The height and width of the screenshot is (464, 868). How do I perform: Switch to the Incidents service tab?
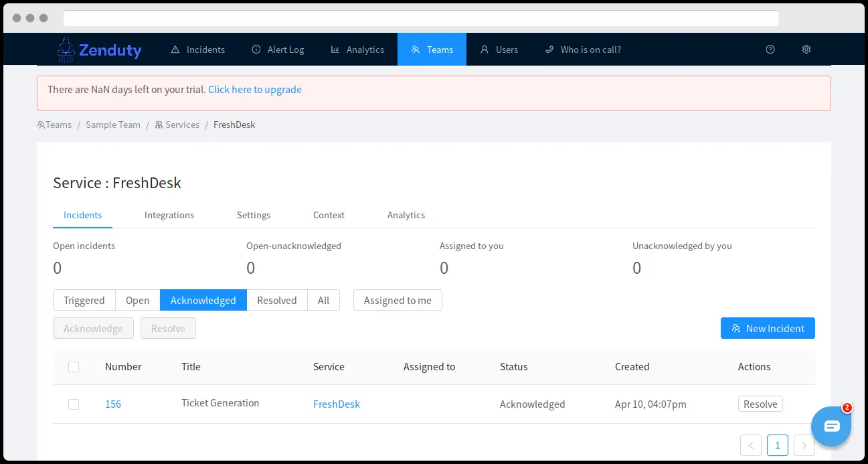pos(83,215)
